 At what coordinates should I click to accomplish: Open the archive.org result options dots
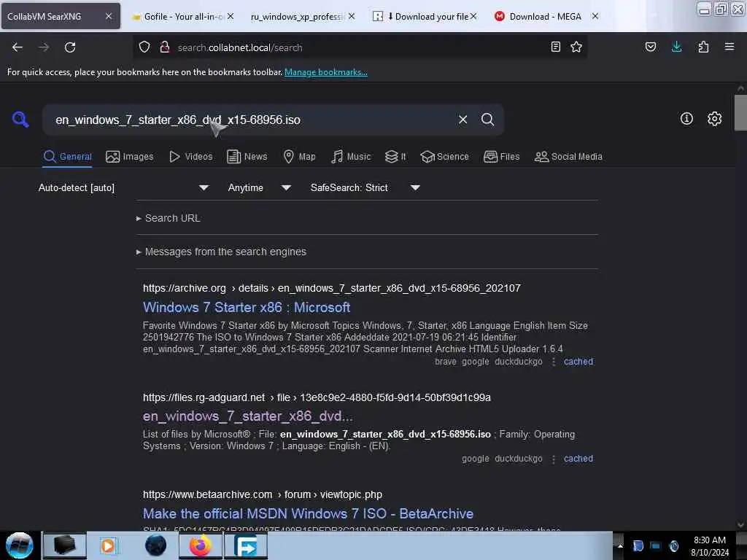click(553, 362)
